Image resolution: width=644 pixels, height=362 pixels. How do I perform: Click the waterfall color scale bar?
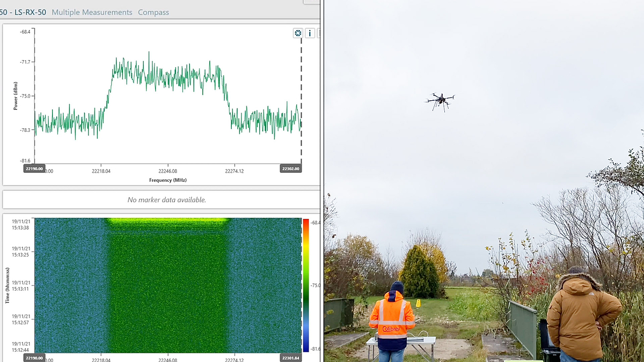pyautogui.click(x=306, y=285)
